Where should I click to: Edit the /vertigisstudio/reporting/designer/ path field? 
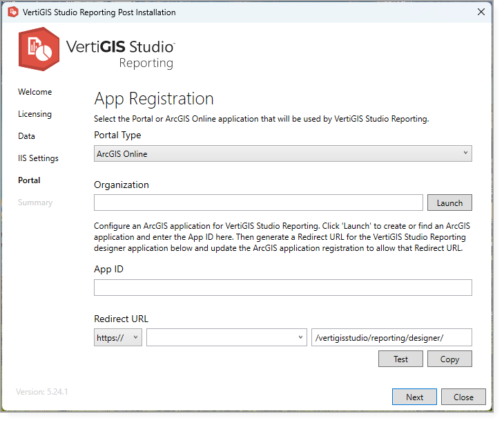[391, 337]
